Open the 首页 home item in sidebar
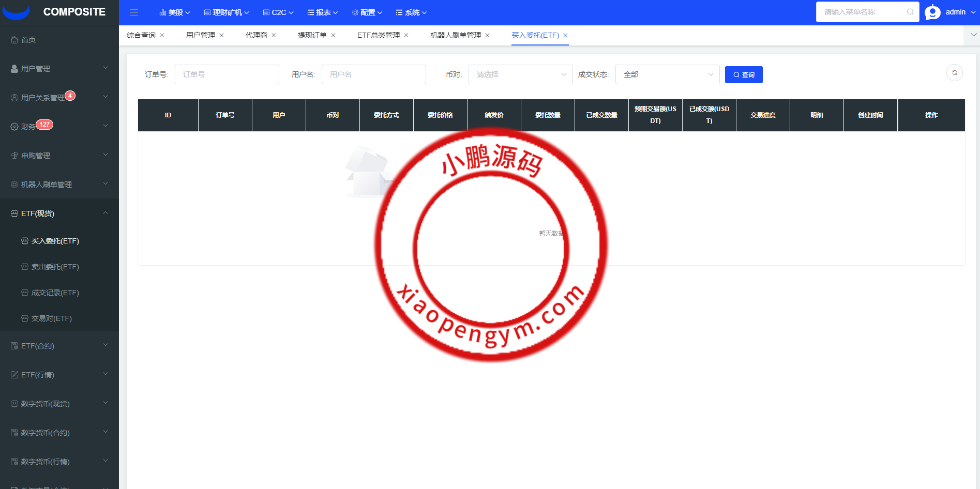This screenshot has width=980, height=489. [28, 40]
